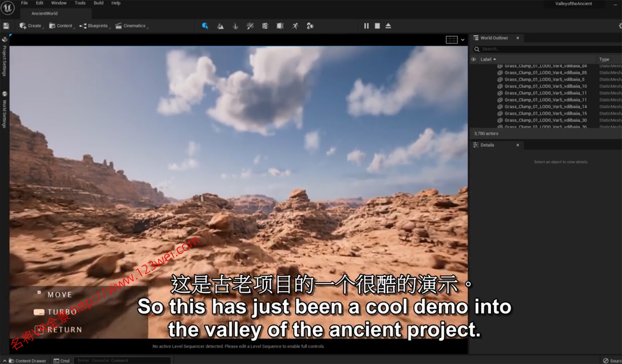Click the World Outliner search field

click(546, 49)
